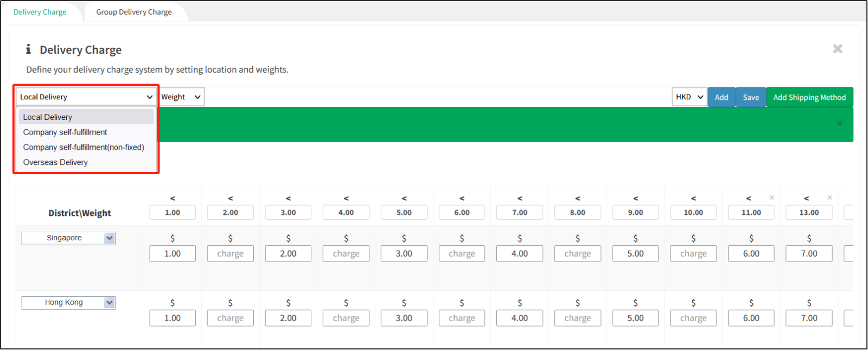
Task: Open the Singapore district dropdown arrow
Action: tap(110, 238)
